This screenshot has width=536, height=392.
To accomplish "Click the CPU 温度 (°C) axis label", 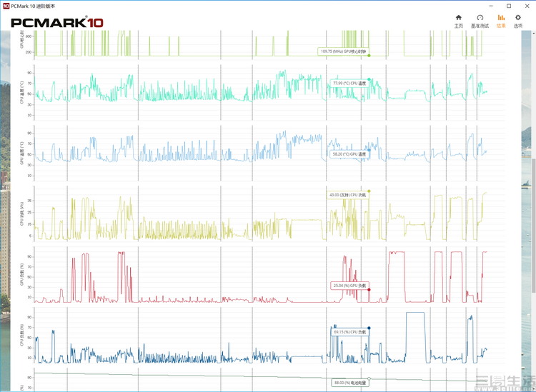I will [x=22, y=92].
